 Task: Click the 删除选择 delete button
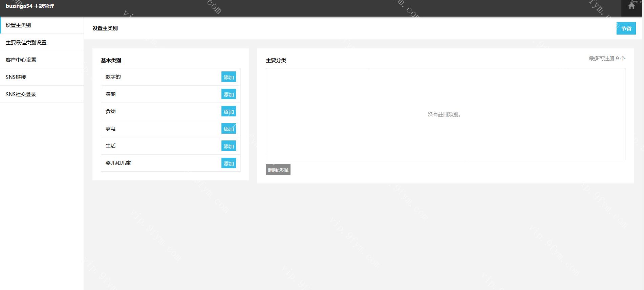(278, 170)
